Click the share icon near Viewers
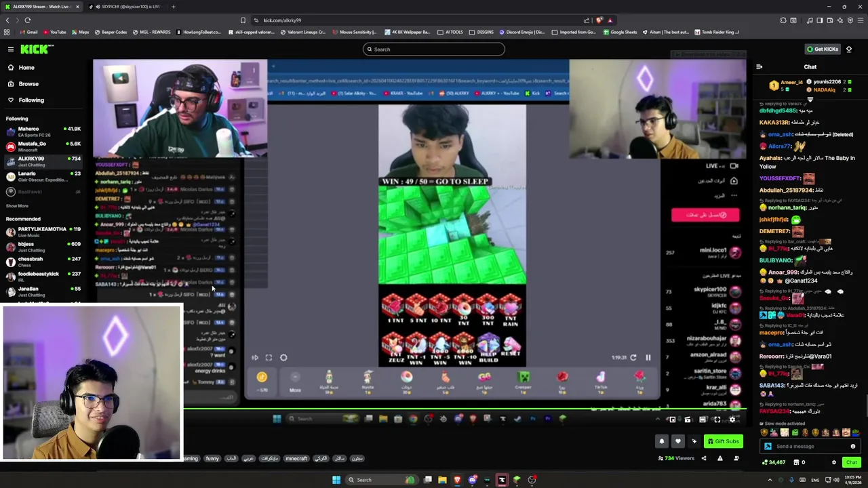Viewport: 868px width, 488px height. coord(703,458)
